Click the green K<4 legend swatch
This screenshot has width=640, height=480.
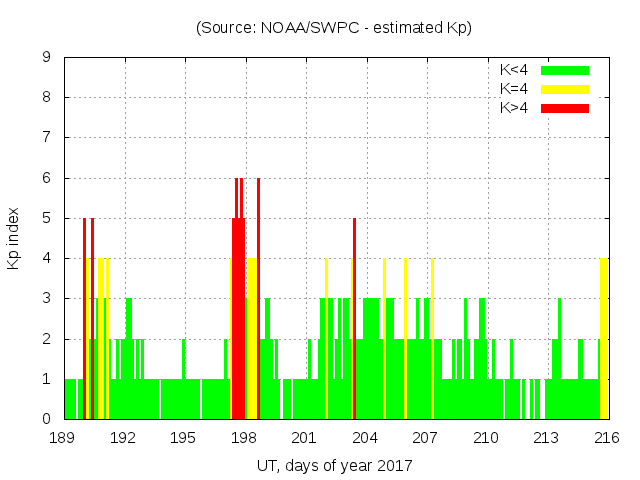(x=565, y=70)
